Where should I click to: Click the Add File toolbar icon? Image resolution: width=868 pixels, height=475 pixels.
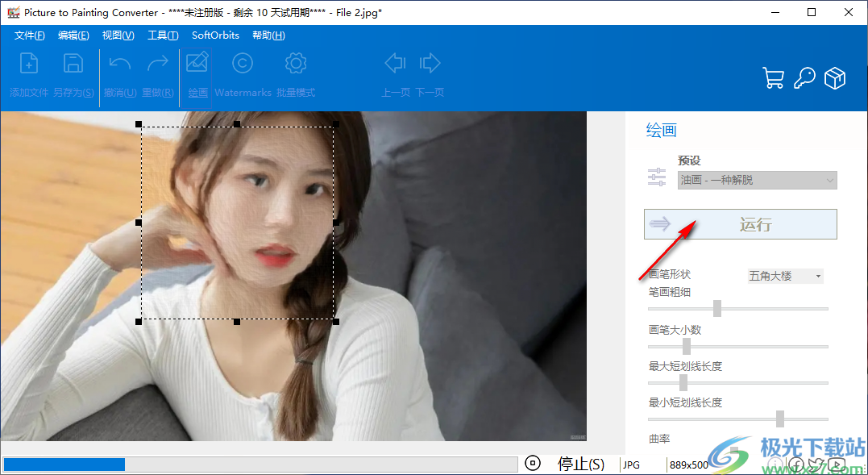[x=29, y=64]
